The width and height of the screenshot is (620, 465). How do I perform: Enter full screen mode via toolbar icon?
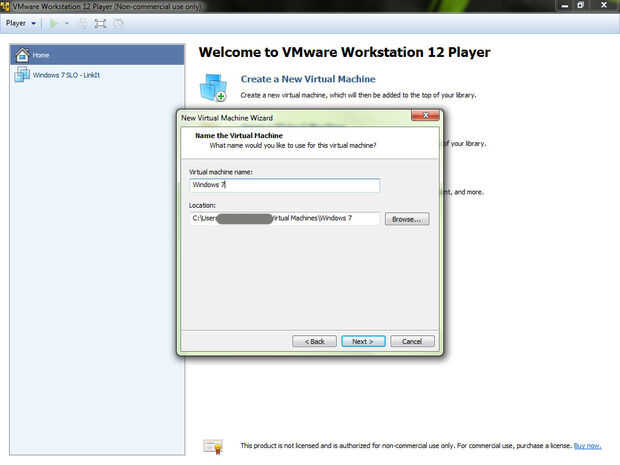[x=100, y=24]
